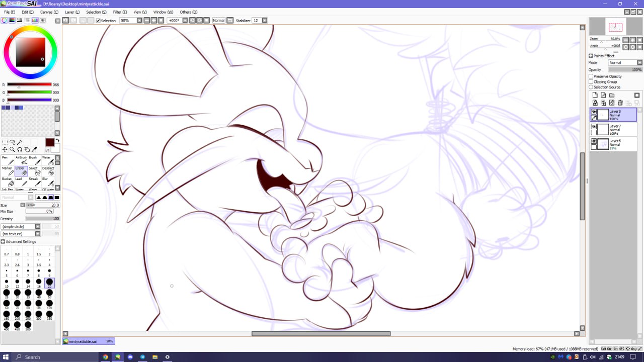Enable the Clipping Group checkbox
644x362 pixels.
pos(591,82)
